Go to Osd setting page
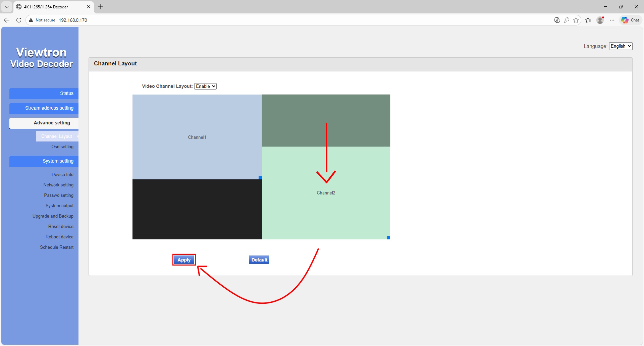 [62, 147]
